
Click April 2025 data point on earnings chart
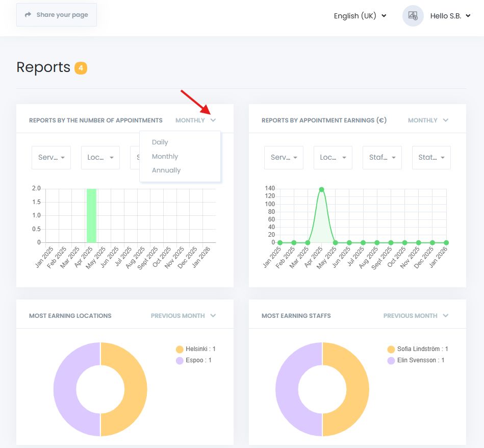tap(321, 189)
